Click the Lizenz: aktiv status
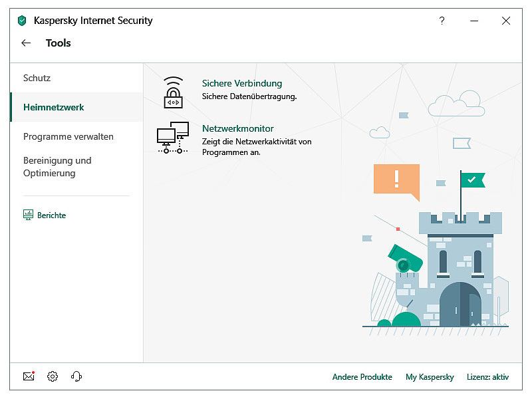This screenshot has width=532, height=399. 487,377
